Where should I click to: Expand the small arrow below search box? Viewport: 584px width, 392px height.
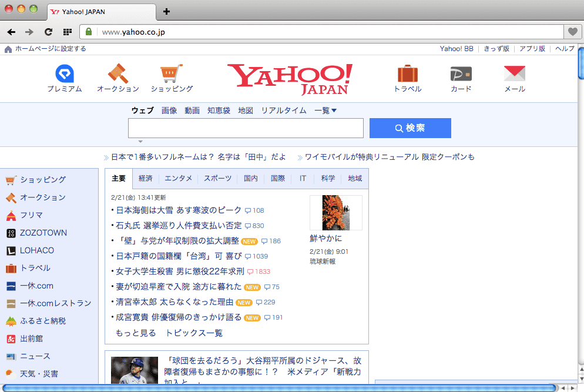point(140,142)
